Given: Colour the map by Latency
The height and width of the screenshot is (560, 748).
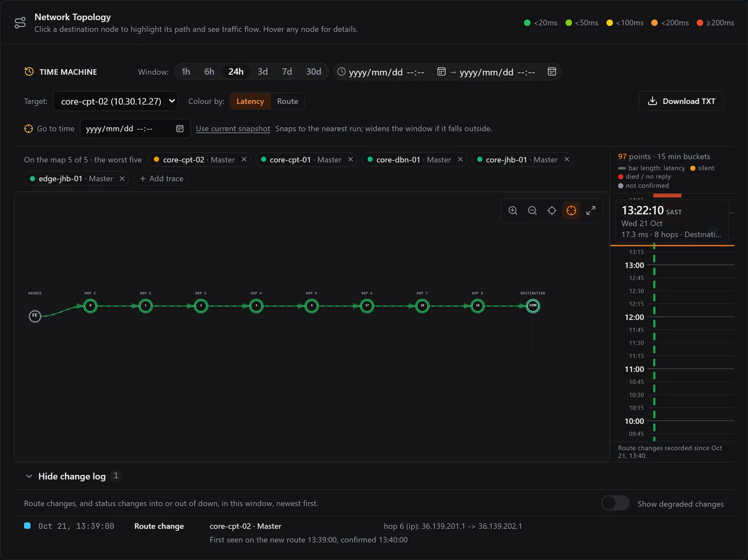Looking at the screenshot, I should click(x=250, y=101).
